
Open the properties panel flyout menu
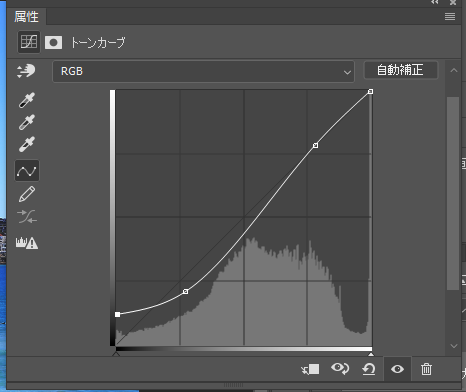450,17
